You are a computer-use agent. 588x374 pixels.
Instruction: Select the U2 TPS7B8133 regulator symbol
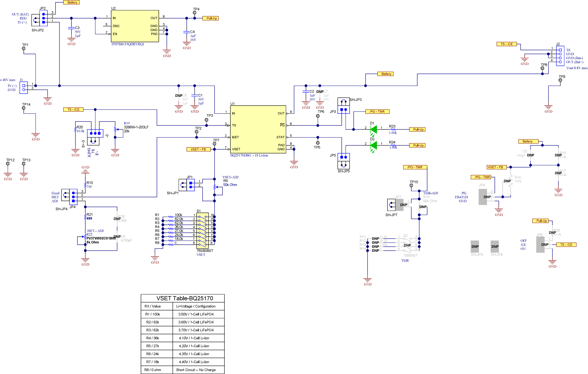coord(135,26)
